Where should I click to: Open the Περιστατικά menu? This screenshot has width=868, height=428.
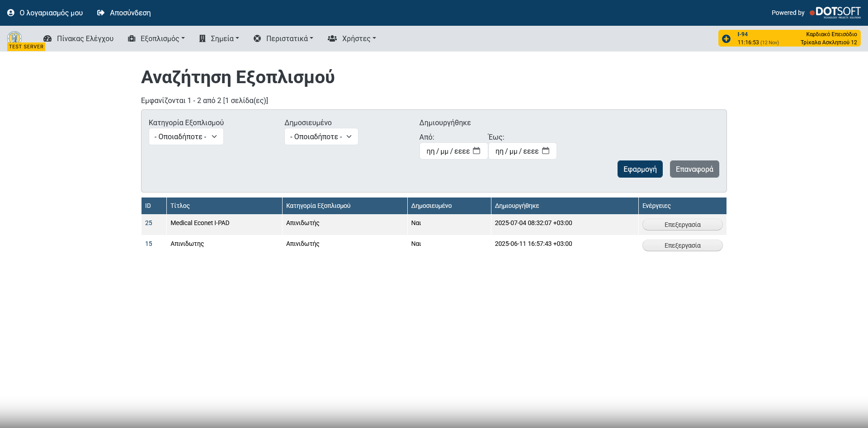(x=283, y=39)
